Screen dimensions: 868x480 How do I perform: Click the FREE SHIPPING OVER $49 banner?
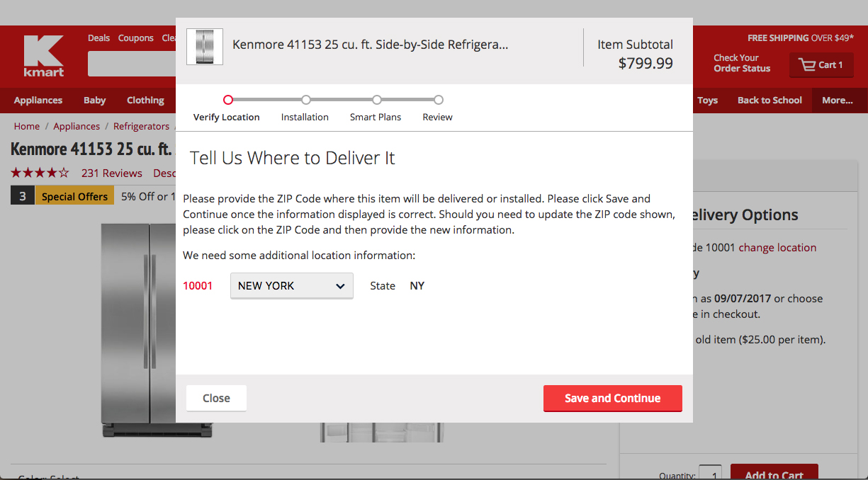801,38
